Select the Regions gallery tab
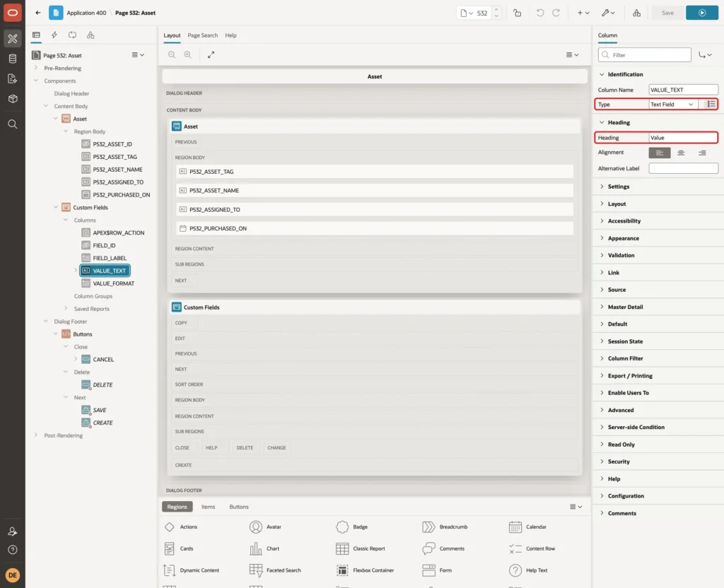This screenshot has height=588, width=724. (177, 507)
